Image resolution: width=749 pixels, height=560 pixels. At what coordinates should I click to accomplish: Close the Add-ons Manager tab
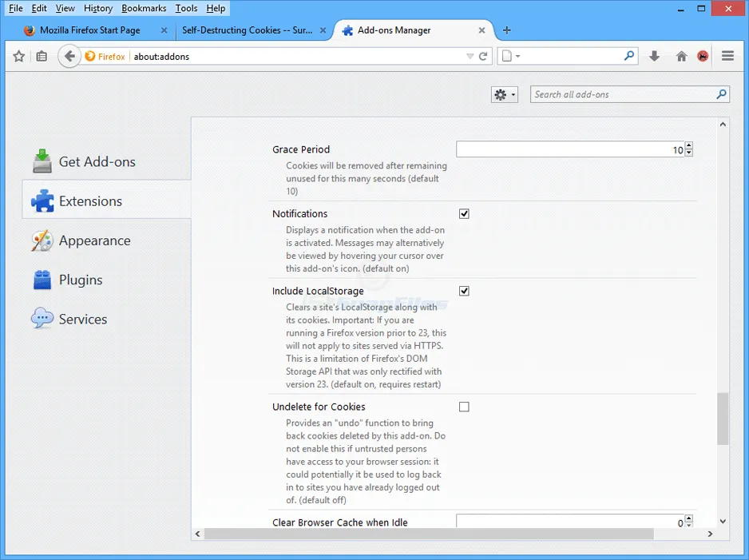482,30
